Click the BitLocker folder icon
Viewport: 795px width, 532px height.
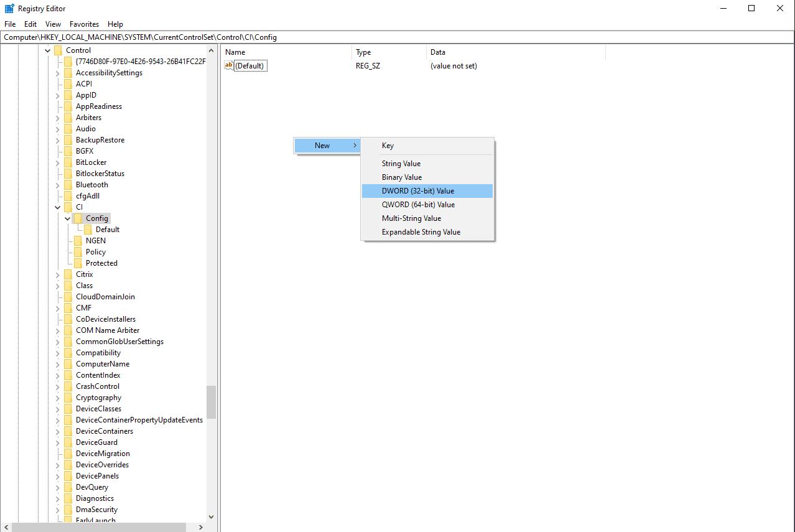pos(68,162)
